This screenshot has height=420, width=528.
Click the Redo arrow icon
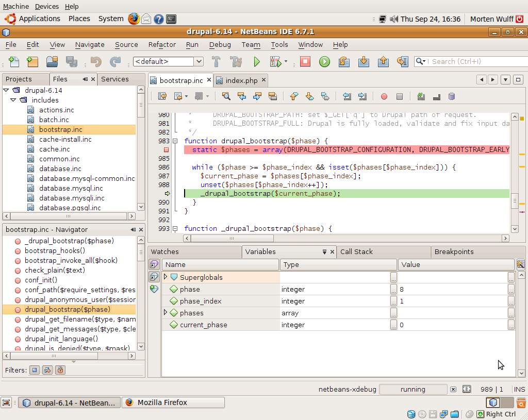tap(115, 62)
